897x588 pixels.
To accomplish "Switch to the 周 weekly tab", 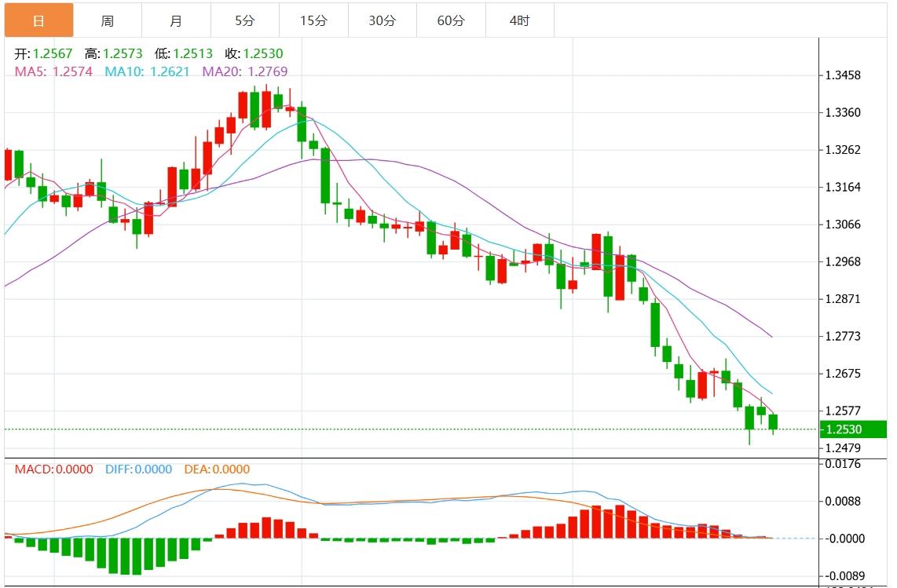I will tap(108, 20).
